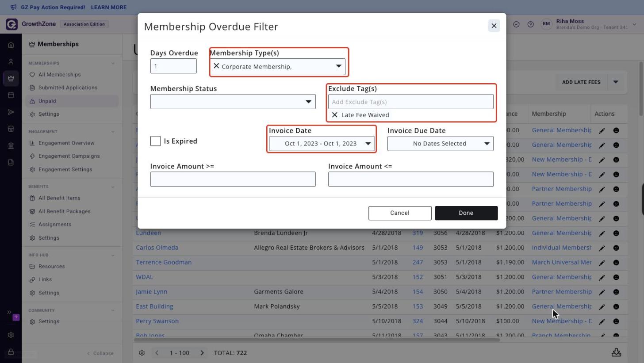Viewport: 644px width, 363px height.
Task: Click the GrowthZone logo
Action: [11, 24]
